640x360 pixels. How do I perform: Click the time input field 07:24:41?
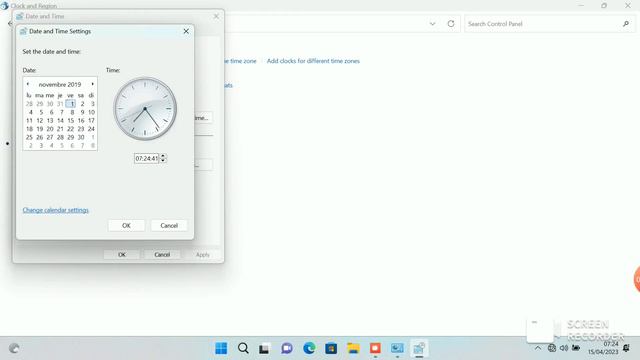[147, 158]
